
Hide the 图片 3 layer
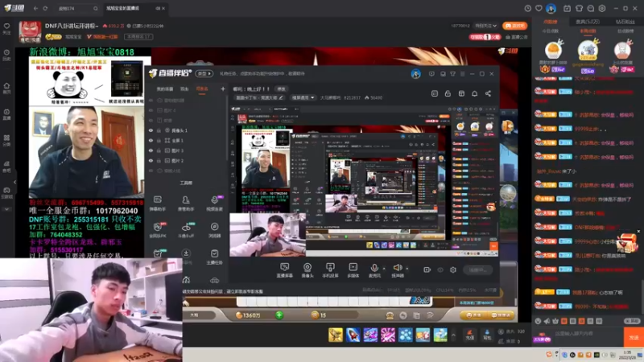coord(151,150)
